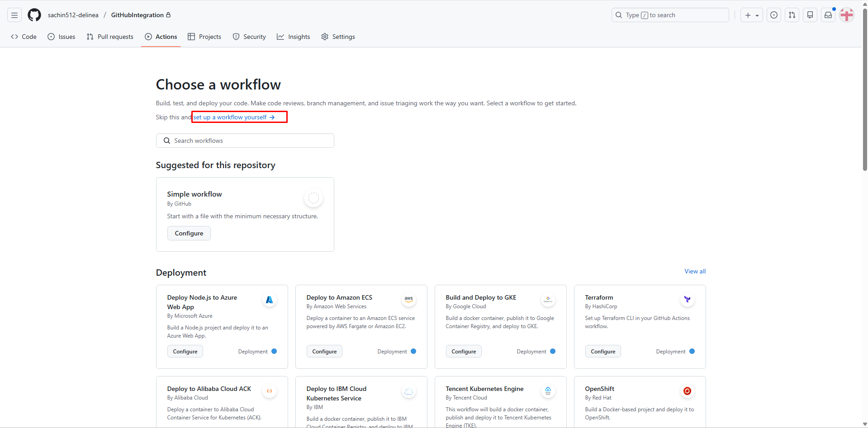Click the Search workflows field
The image size is (868, 428).
tap(245, 141)
